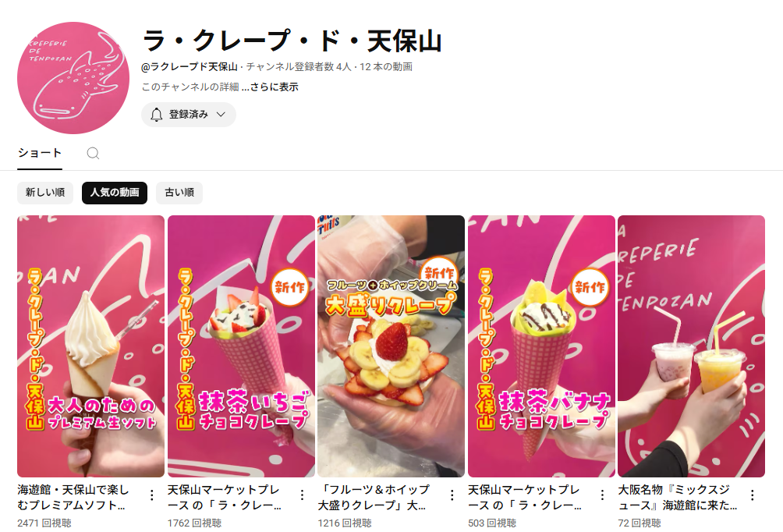783x532 pixels.
Task: Play the 抹茶バナナチョコクレープ short thumbnail
Action: 541,346
